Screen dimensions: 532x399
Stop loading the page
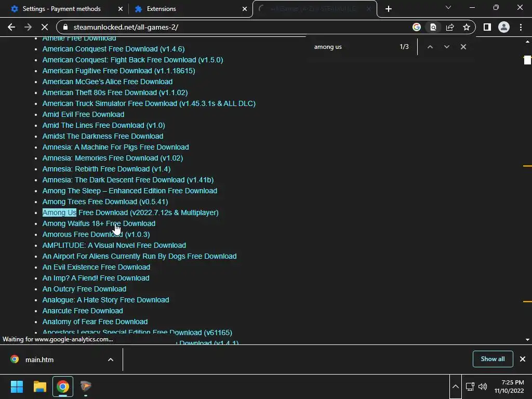45,27
